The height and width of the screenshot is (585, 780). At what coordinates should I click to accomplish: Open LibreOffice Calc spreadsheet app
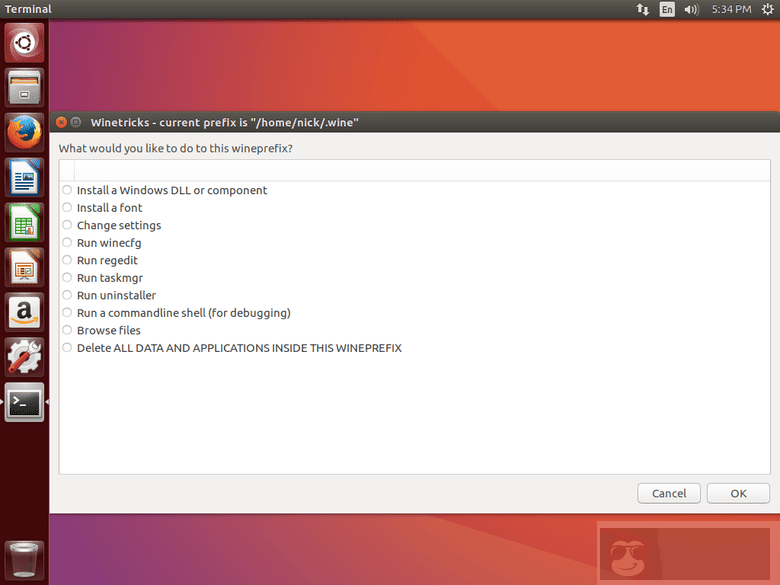pos(24,223)
